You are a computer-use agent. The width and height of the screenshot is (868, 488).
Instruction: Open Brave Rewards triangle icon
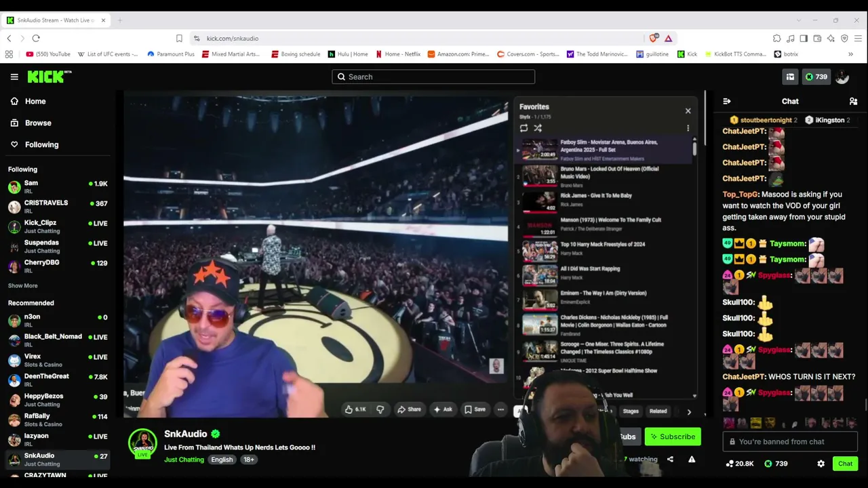click(x=668, y=39)
